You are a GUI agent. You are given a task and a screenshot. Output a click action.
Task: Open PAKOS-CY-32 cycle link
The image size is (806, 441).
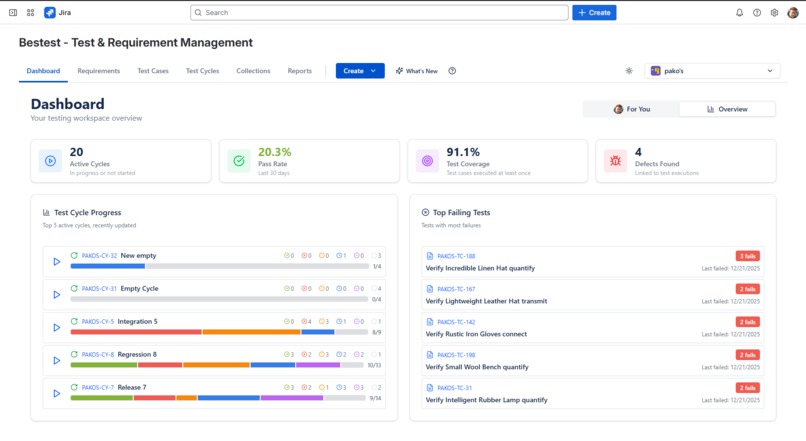click(99, 255)
